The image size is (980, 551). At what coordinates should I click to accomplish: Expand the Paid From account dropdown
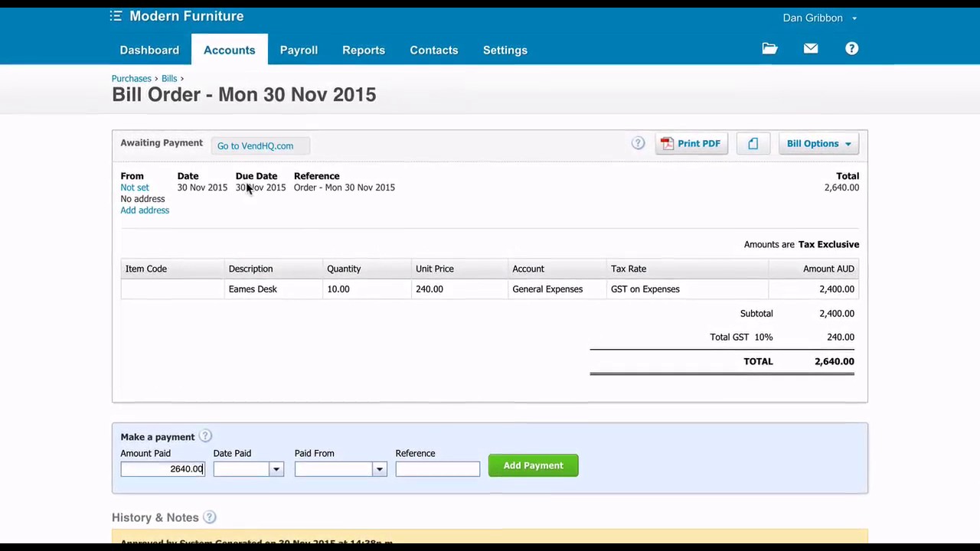point(379,469)
